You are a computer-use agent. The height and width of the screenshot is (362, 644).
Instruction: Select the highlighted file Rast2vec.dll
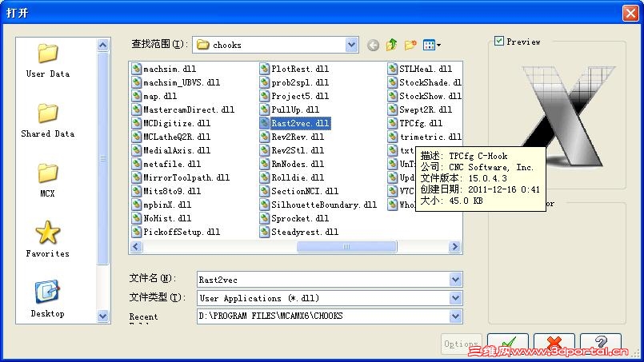point(295,123)
